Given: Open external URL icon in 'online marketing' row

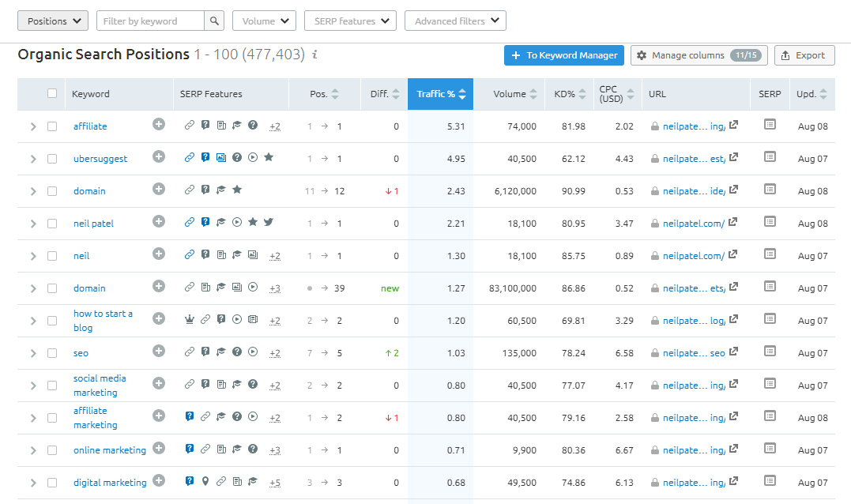Looking at the screenshot, I should pyautogui.click(x=733, y=449).
